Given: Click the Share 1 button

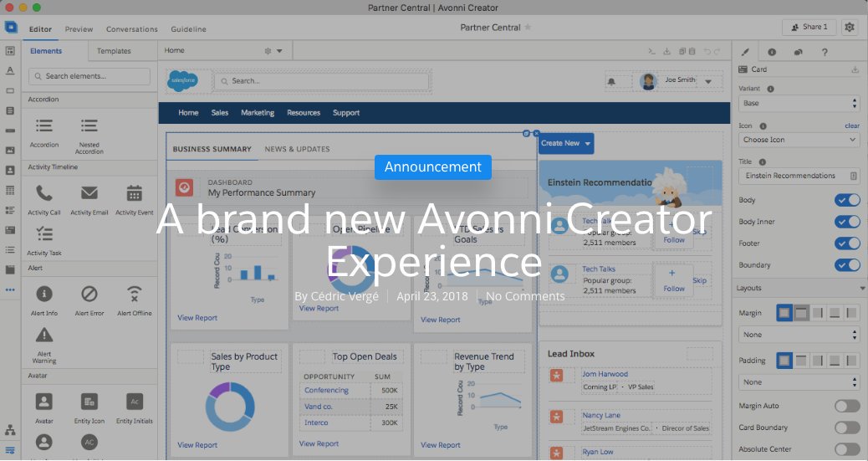Looking at the screenshot, I should coord(809,27).
